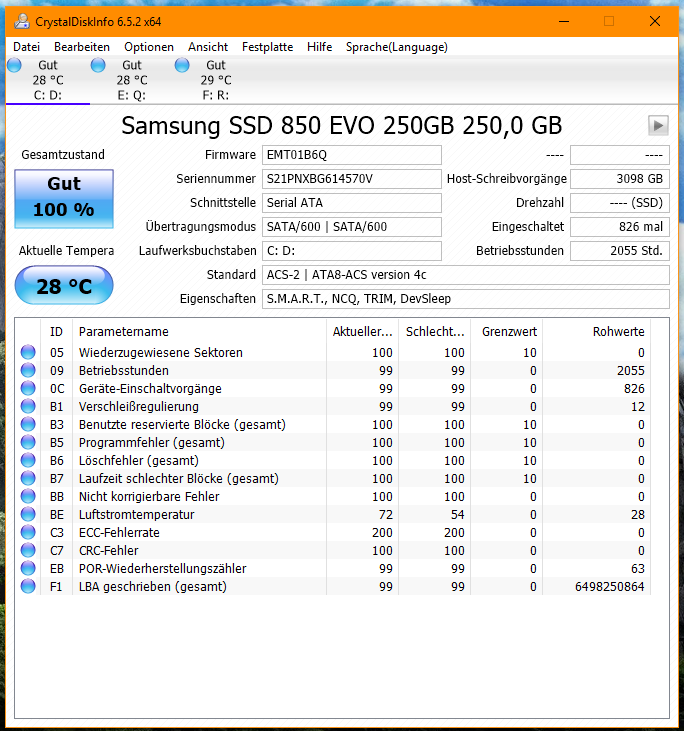
Task: Open the Bearbeiten menu
Action: click(x=82, y=47)
